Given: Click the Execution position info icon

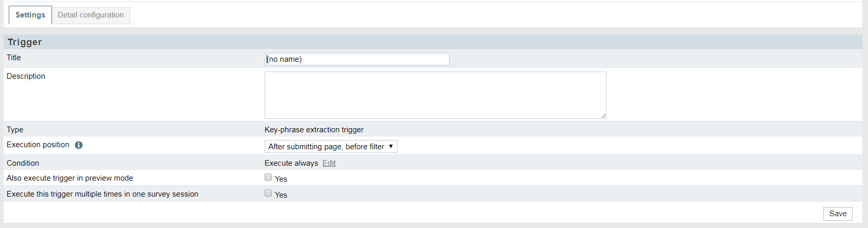Looking at the screenshot, I should tap(79, 145).
